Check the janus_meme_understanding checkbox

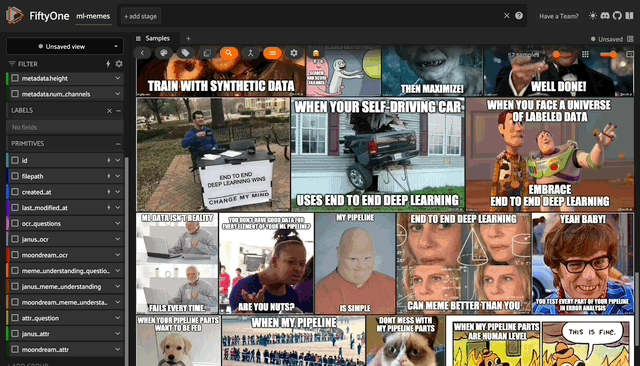15,286
